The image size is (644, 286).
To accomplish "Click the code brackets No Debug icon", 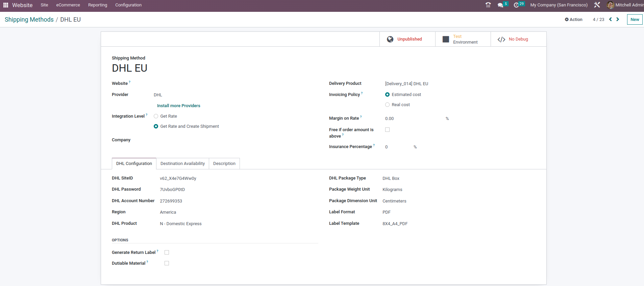I will (501, 40).
